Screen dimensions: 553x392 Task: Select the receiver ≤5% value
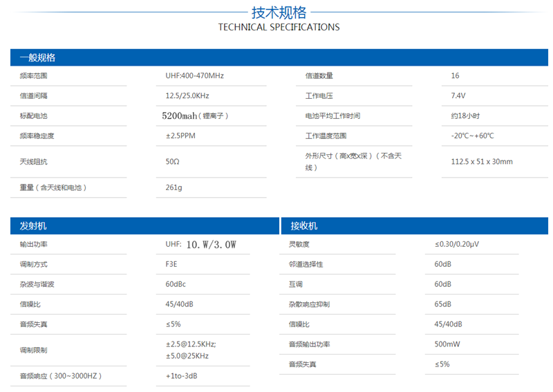pos(442,364)
